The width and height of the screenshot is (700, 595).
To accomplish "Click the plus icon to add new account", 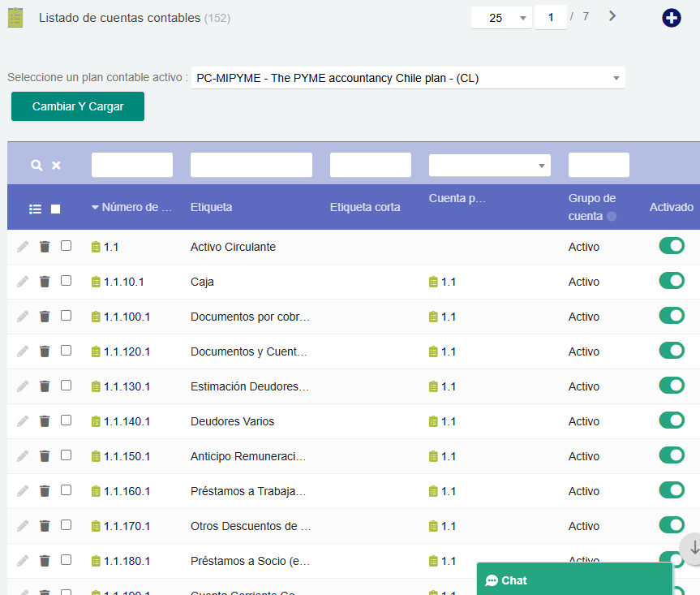I will [x=672, y=18].
